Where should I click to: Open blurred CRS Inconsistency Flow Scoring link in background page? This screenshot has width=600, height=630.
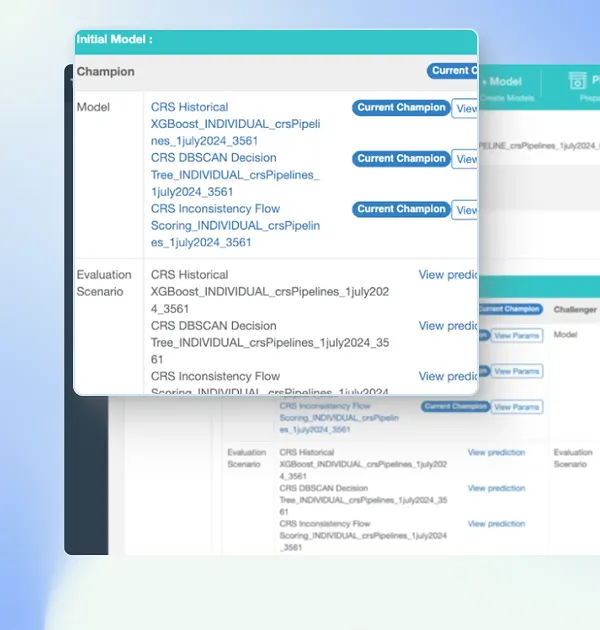point(339,418)
